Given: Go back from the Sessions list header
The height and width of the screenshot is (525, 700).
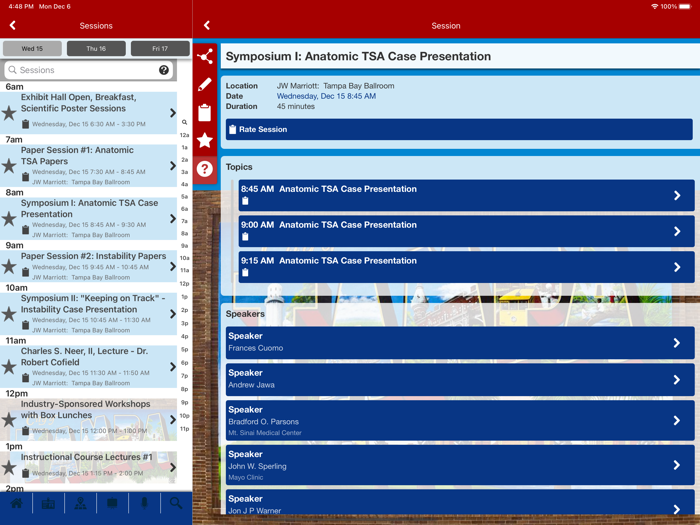Looking at the screenshot, I should point(12,25).
